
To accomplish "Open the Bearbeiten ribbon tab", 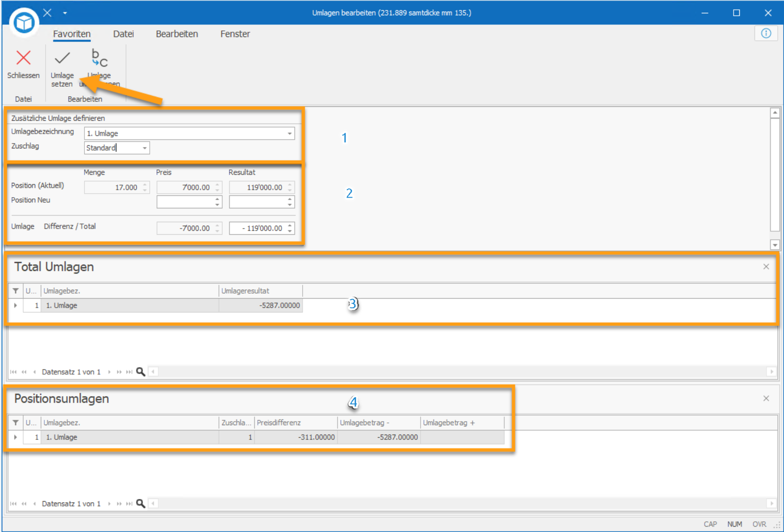I will pyautogui.click(x=177, y=34).
